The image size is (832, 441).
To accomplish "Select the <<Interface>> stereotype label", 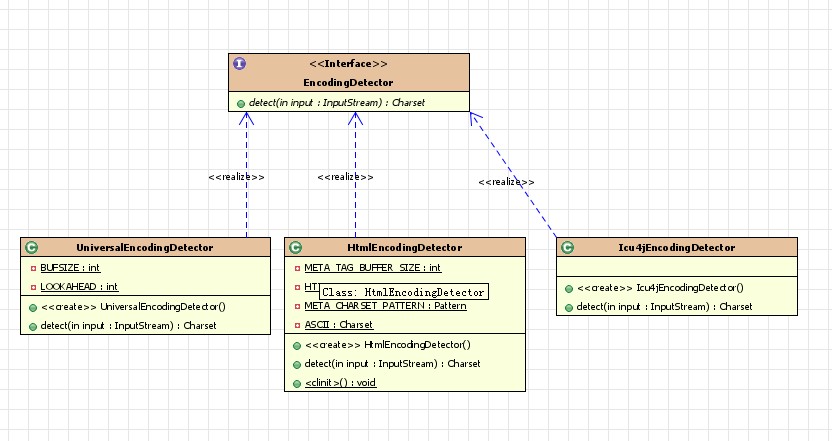I will tap(348, 64).
